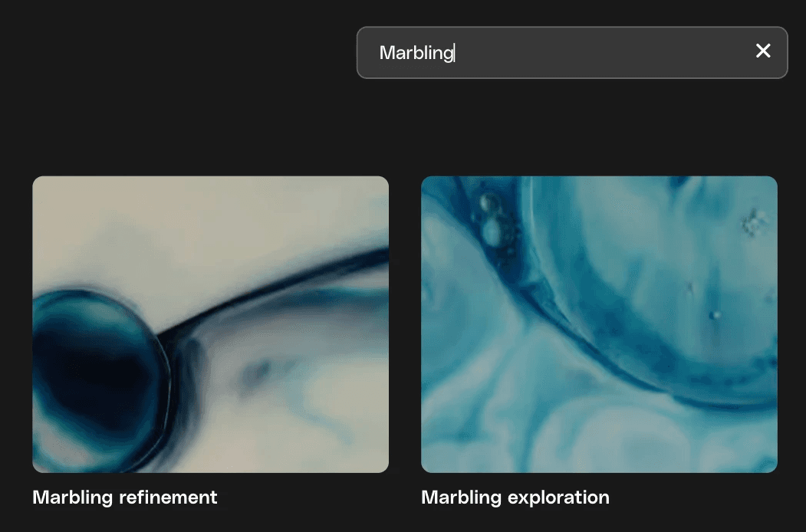
Task: Click the small droplet in exploration image
Action: coord(713,315)
